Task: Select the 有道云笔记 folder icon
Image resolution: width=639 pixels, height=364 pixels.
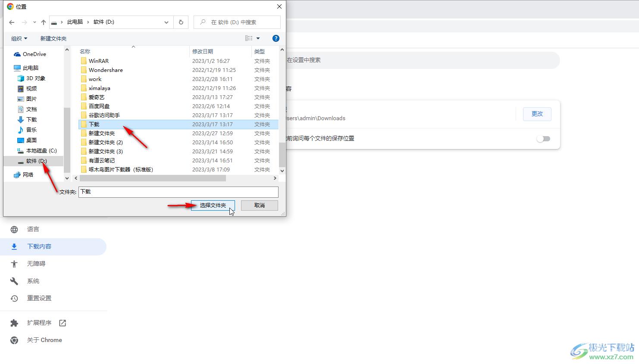Action: (x=84, y=161)
